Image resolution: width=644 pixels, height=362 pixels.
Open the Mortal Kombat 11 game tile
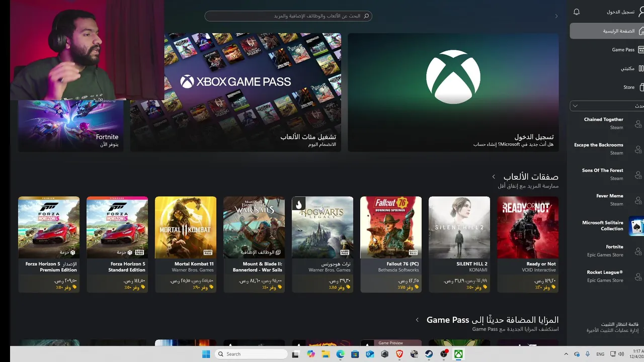[x=186, y=244]
